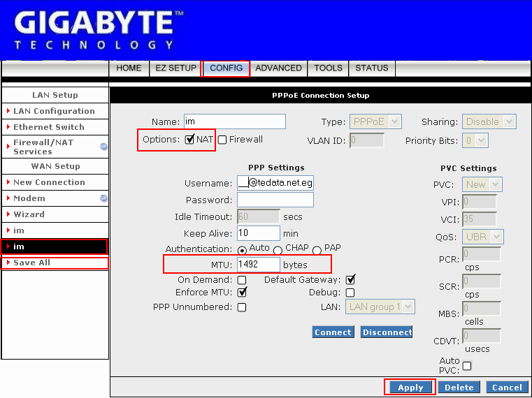532x398 pixels.
Task: Switch to the HOME tab
Action: point(129,68)
